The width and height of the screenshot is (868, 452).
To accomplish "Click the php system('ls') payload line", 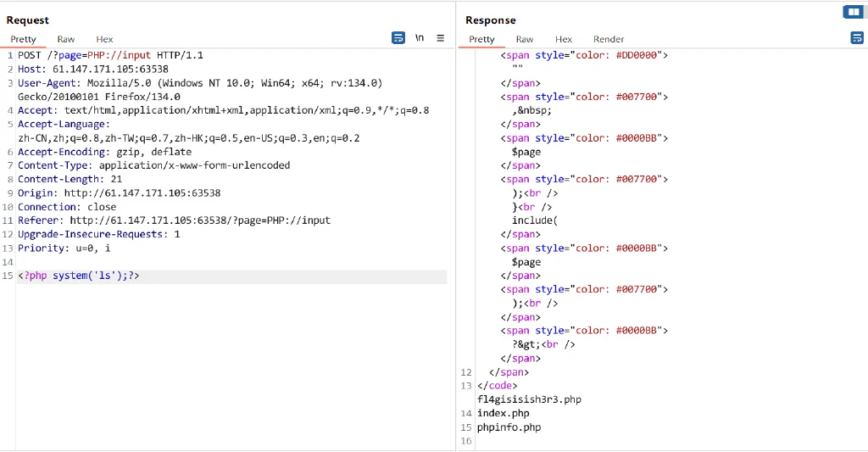I will click(79, 276).
